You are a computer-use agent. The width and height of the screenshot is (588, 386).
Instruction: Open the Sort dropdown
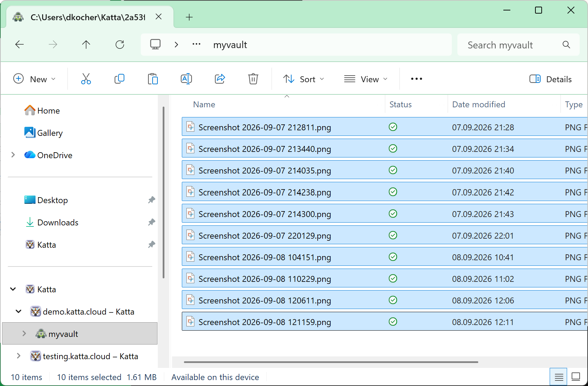[x=304, y=79]
